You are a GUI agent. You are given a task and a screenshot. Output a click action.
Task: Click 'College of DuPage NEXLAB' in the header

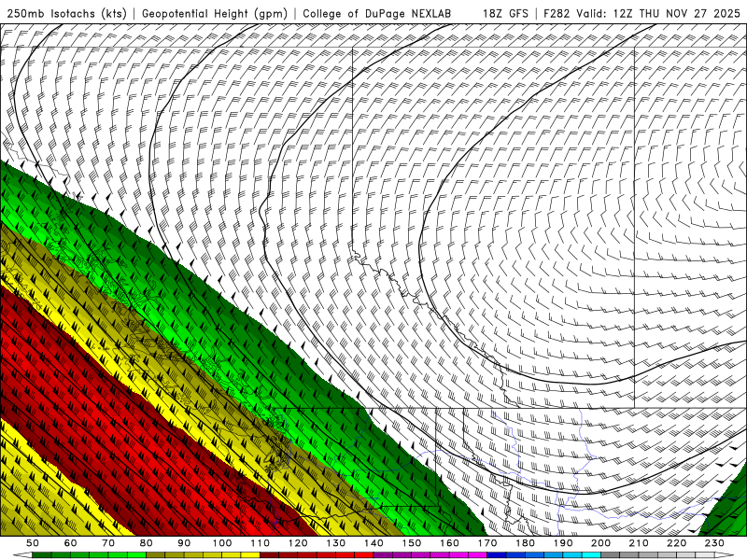coord(377,13)
